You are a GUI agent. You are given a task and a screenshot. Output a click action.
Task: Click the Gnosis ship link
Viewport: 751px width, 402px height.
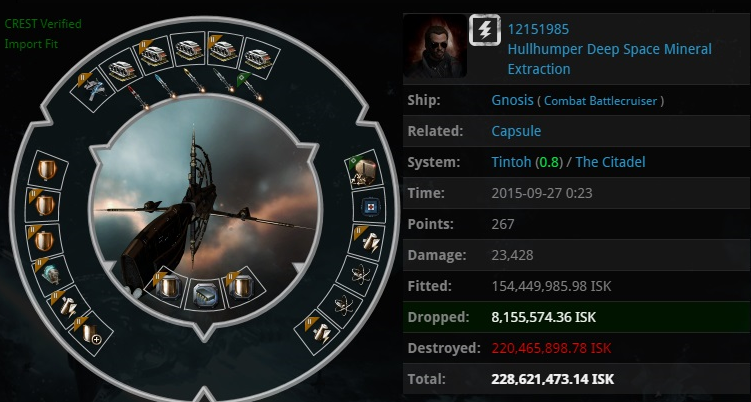point(512,100)
